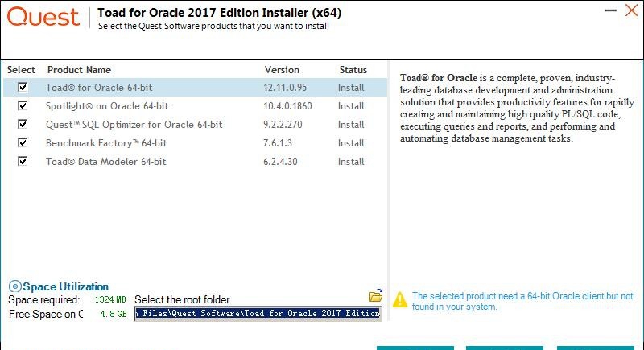Click Install status of Quest SQL Optimizer

(x=351, y=125)
